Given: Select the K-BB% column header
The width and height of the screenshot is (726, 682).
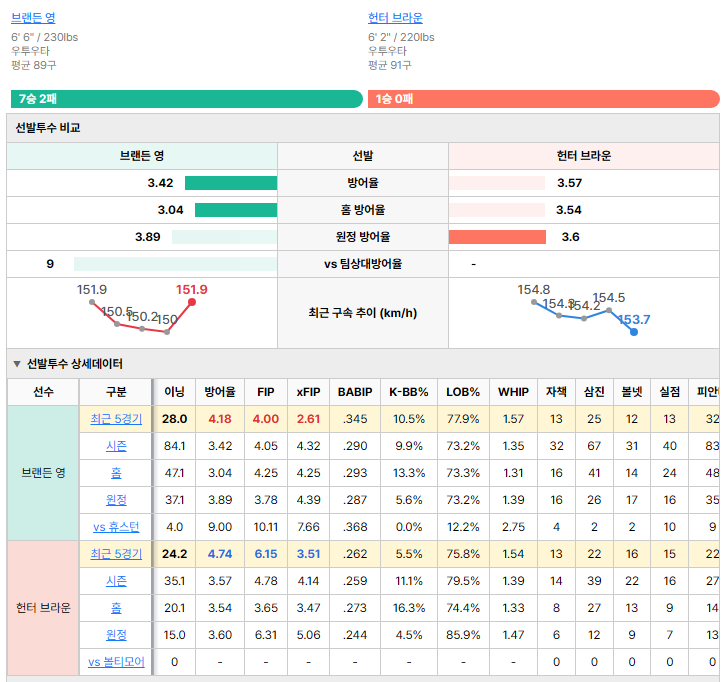Looking at the screenshot, I should pyautogui.click(x=409, y=392).
